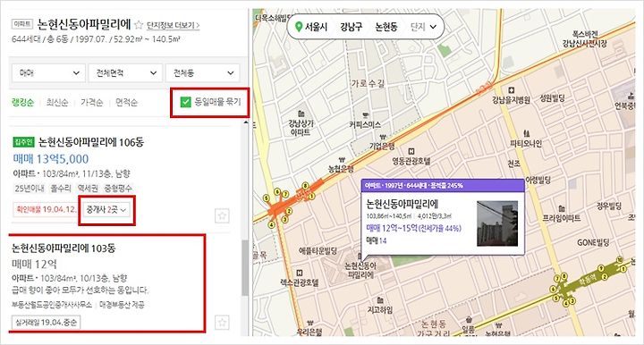Click 폭스바겐 강남신사전시장 label
The image size is (644, 345).
tap(584, 39)
